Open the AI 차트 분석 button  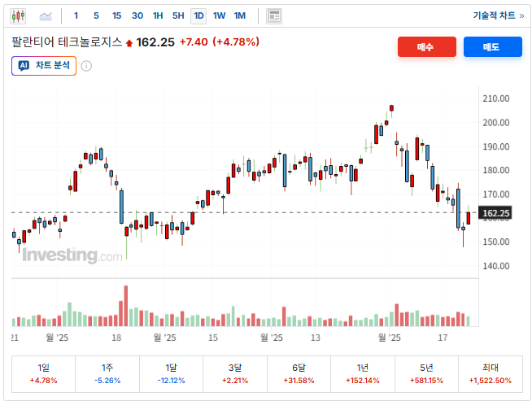(44, 66)
